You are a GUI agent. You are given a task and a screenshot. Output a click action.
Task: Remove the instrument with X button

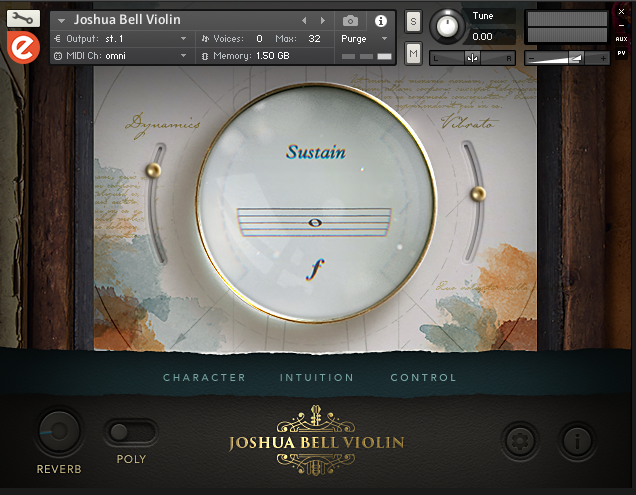click(x=621, y=12)
